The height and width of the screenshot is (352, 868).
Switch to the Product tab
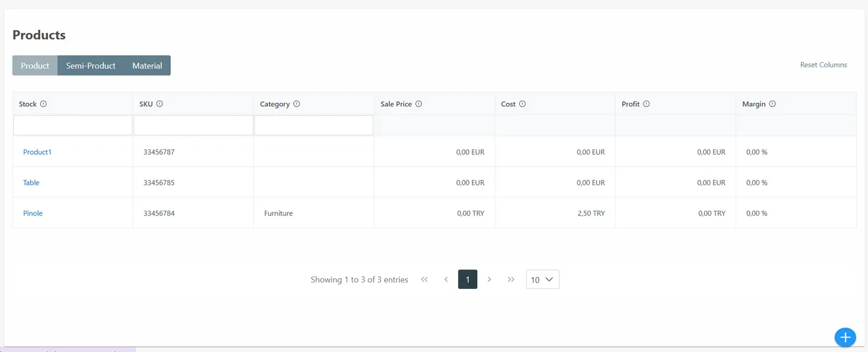click(x=35, y=65)
